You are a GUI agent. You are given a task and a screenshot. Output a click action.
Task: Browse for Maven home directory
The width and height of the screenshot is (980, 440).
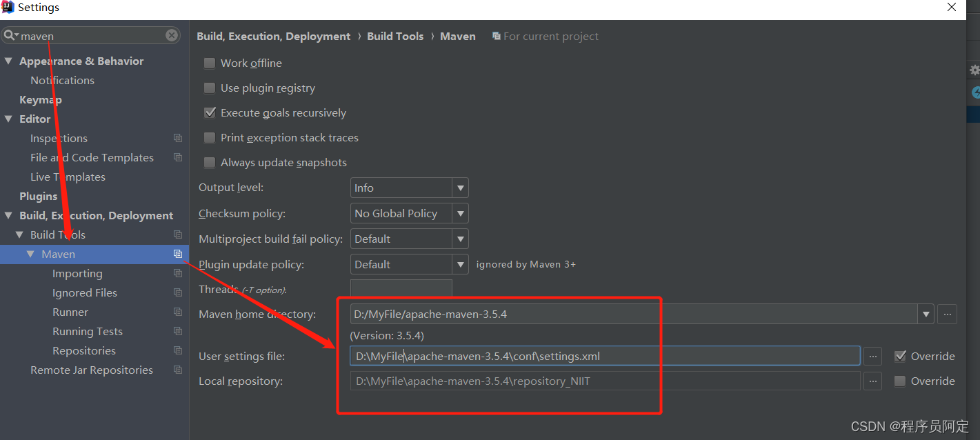[947, 314]
